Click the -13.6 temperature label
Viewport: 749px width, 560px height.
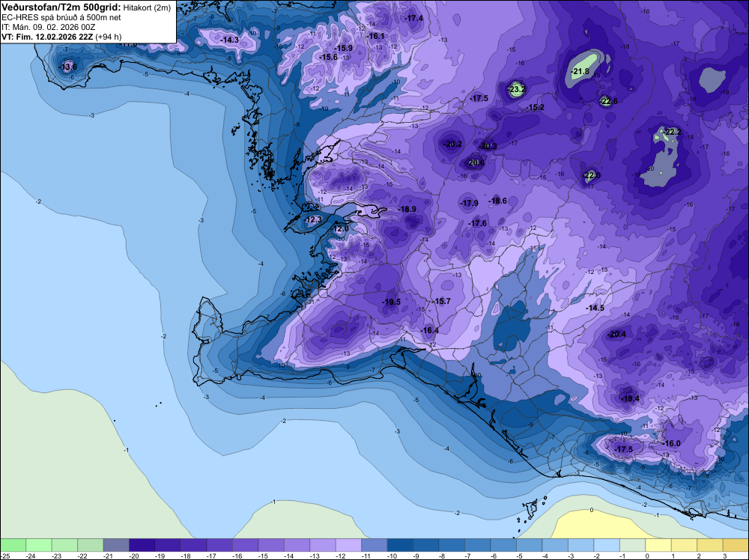coord(68,67)
